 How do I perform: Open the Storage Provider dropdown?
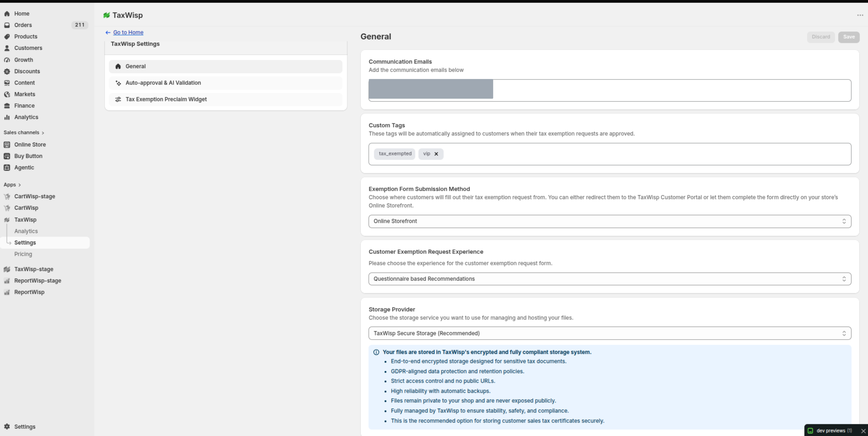[610, 333]
